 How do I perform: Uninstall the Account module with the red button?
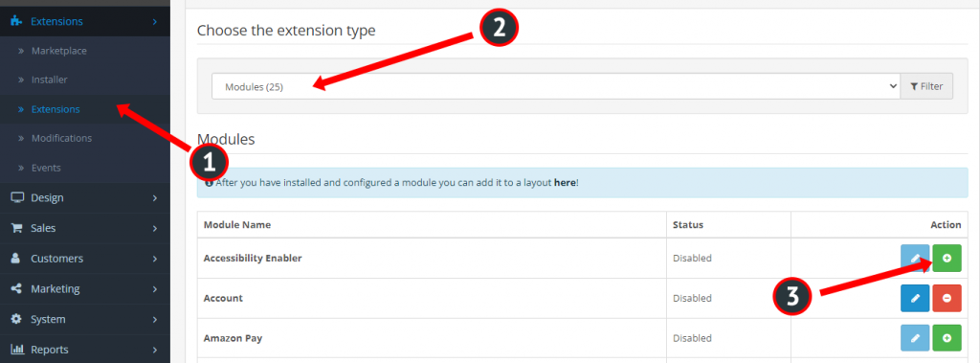pyautogui.click(x=947, y=298)
